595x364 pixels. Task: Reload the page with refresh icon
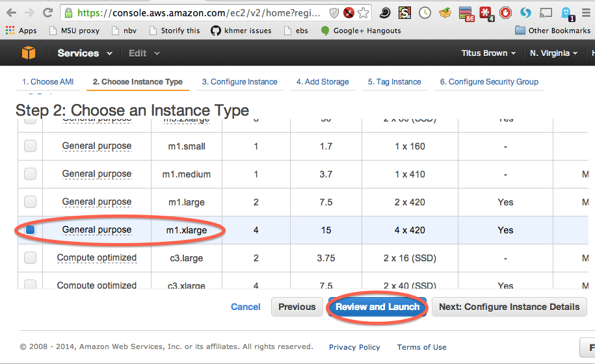point(47,13)
